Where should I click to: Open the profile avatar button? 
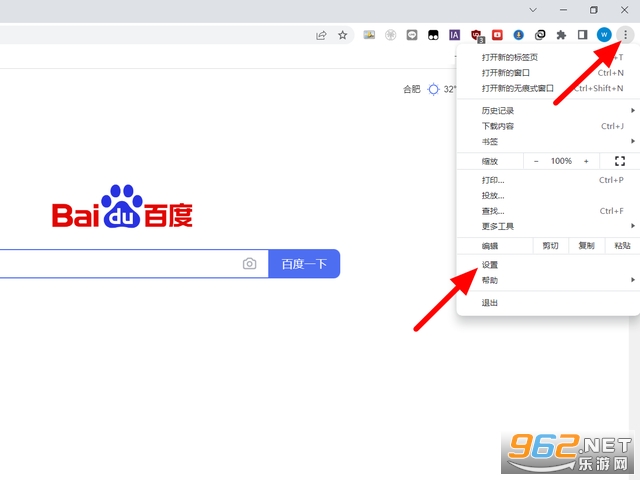[604, 35]
